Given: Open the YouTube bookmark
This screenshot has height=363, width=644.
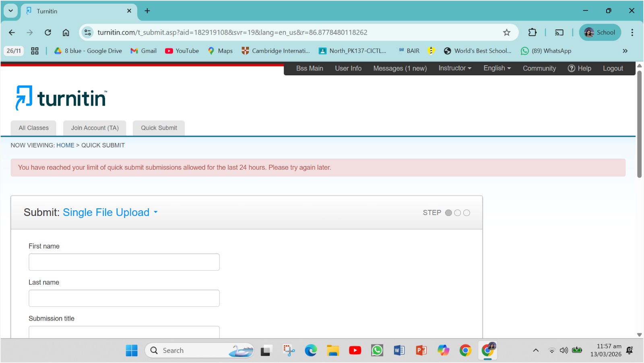Looking at the screenshot, I should pyautogui.click(x=182, y=51).
